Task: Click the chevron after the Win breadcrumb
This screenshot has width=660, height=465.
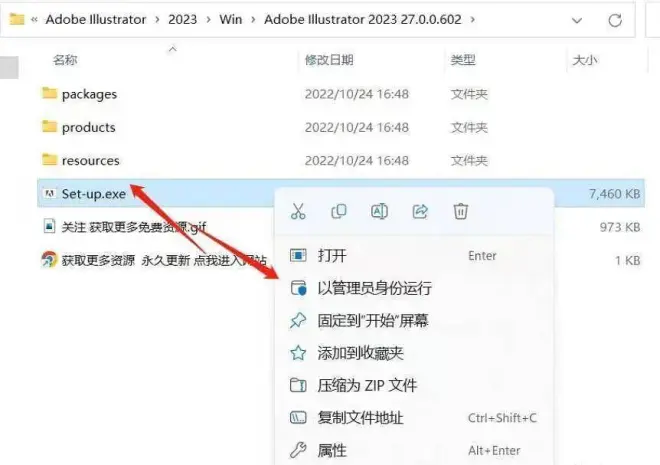Action: pyautogui.click(x=253, y=20)
